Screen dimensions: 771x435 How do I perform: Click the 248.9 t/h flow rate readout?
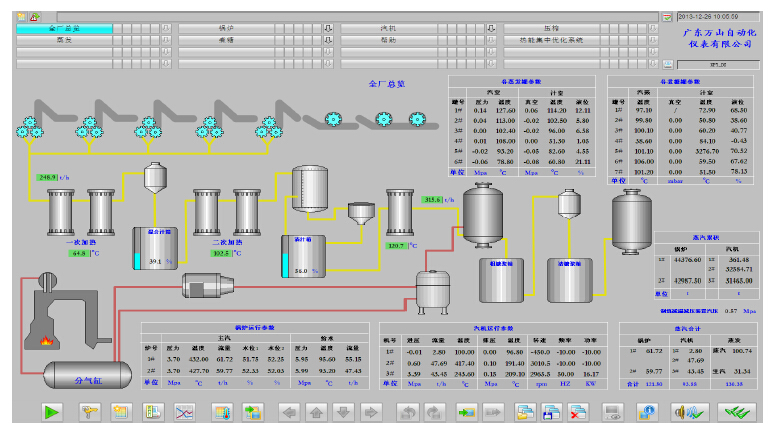(48, 176)
